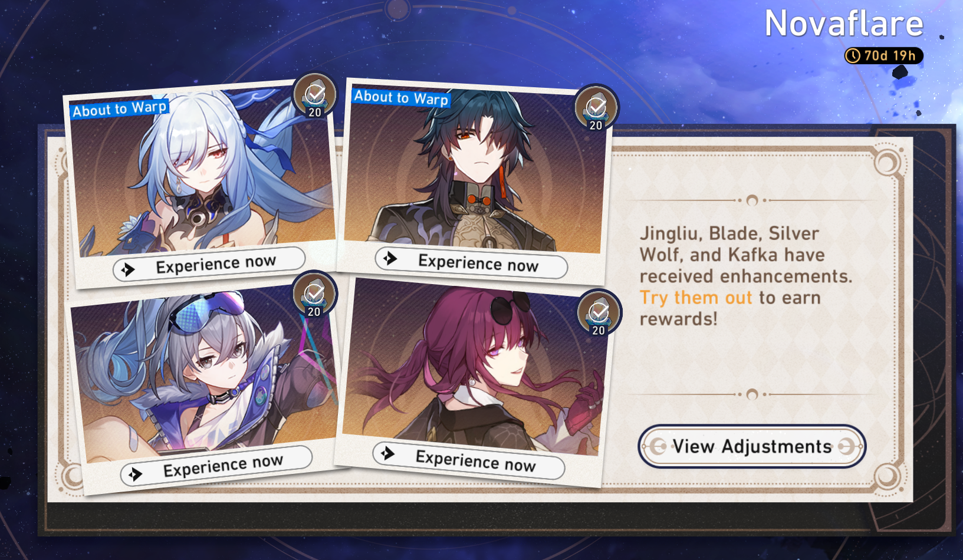The width and height of the screenshot is (963, 560).
Task: Start Blade's Experience now trial
Action: pos(471,262)
